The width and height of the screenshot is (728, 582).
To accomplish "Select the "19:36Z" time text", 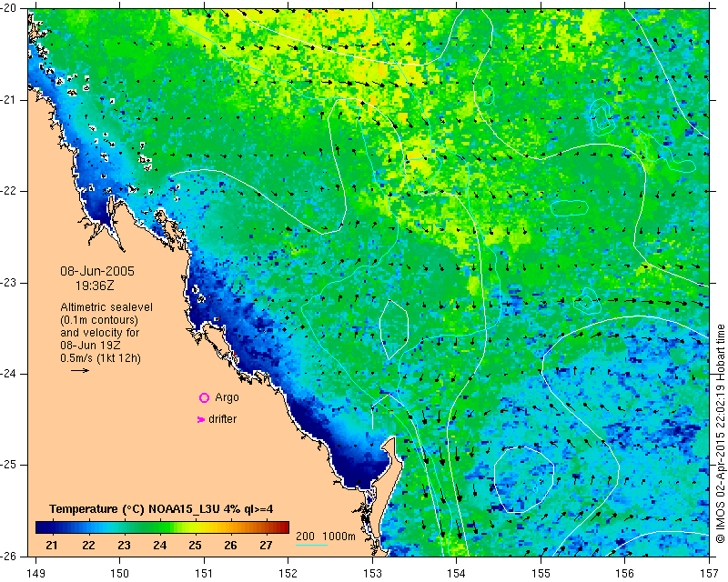I will [x=95, y=286].
